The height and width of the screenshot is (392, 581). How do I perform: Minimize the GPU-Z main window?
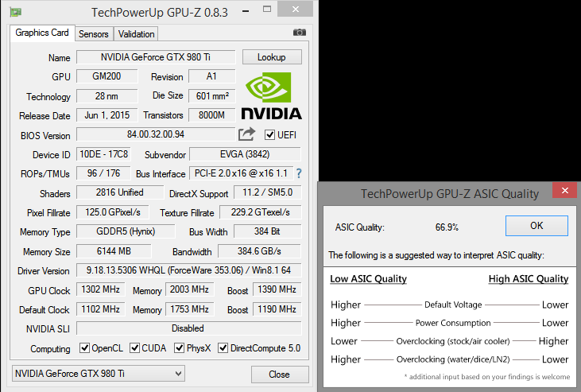pyautogui.click(x=246, y=11)
